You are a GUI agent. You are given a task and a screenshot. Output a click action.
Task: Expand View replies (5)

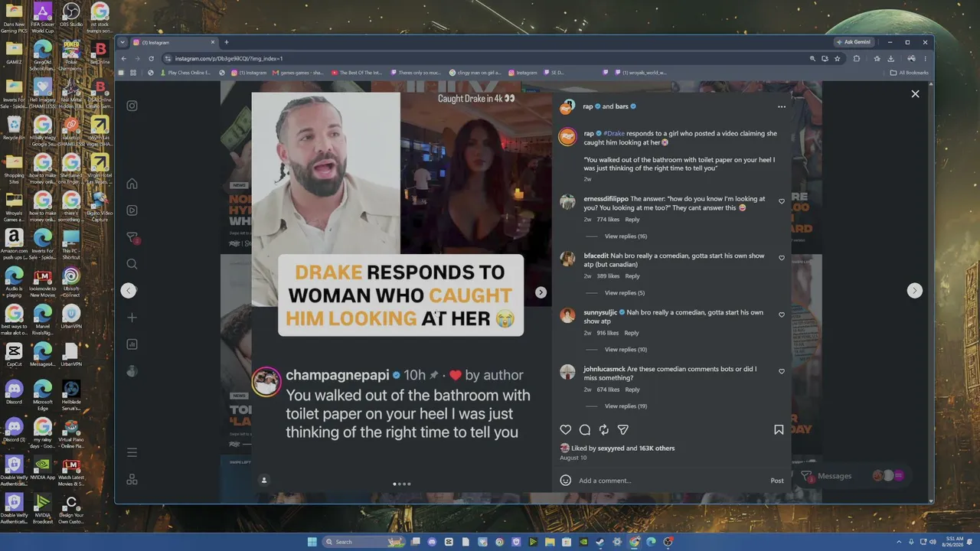click(x=625, y=293)
